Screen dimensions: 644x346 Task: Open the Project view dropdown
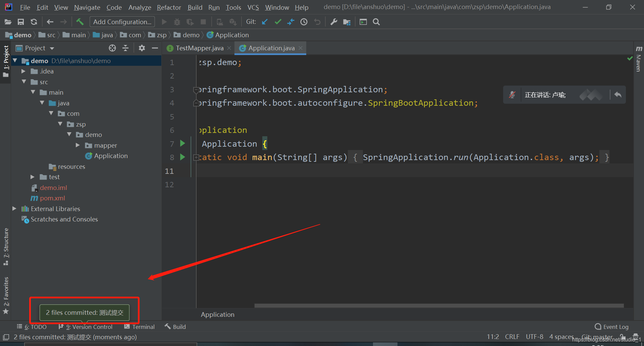pyautogui.click(x=52, y=48)
